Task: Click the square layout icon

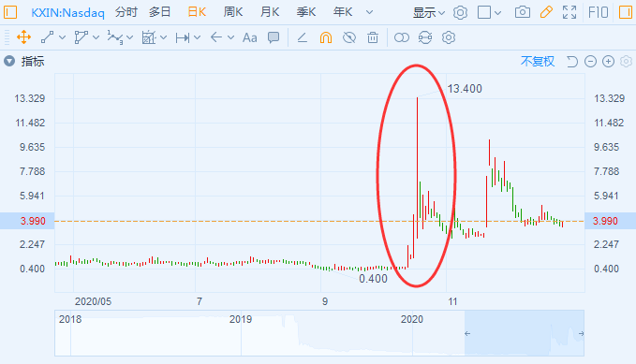Action: click(x=484, y=12)
